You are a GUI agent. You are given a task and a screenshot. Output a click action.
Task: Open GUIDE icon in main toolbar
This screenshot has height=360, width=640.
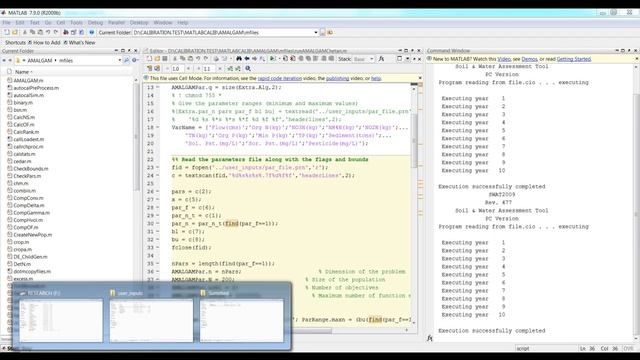click(x=73, y=32)
